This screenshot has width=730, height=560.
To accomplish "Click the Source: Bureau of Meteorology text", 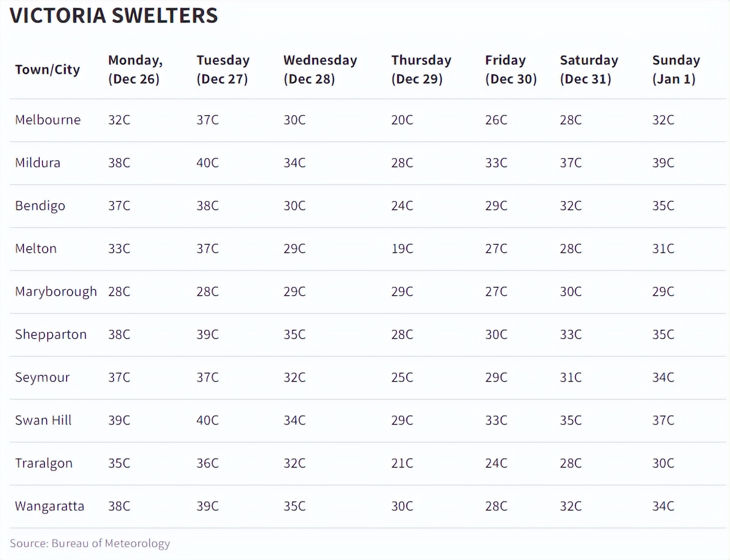I will 90,543.
